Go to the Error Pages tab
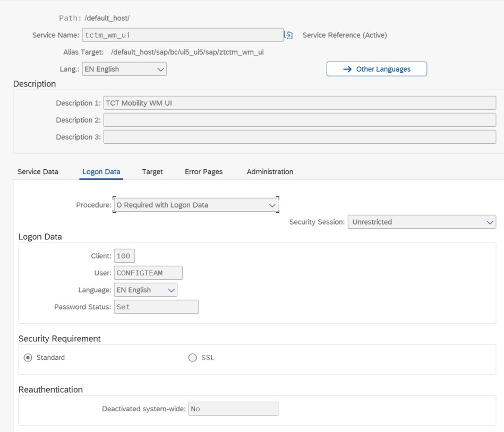Image resolution: width=504 pixels, height=432 pixels. [203, 172]
